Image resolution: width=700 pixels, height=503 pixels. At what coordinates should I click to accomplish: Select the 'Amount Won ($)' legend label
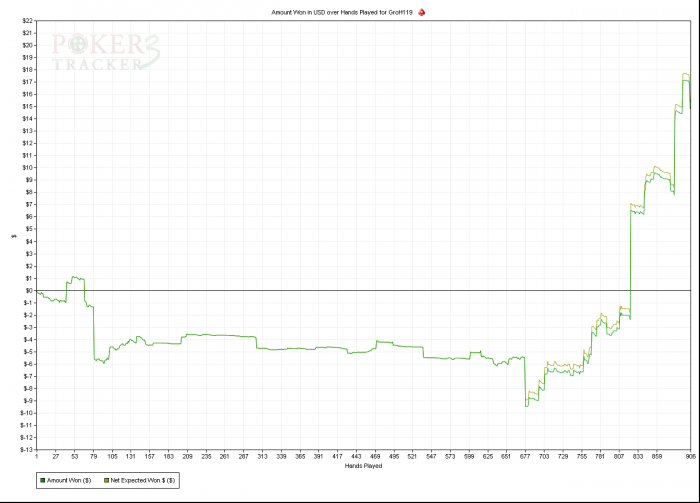(69, 480)
